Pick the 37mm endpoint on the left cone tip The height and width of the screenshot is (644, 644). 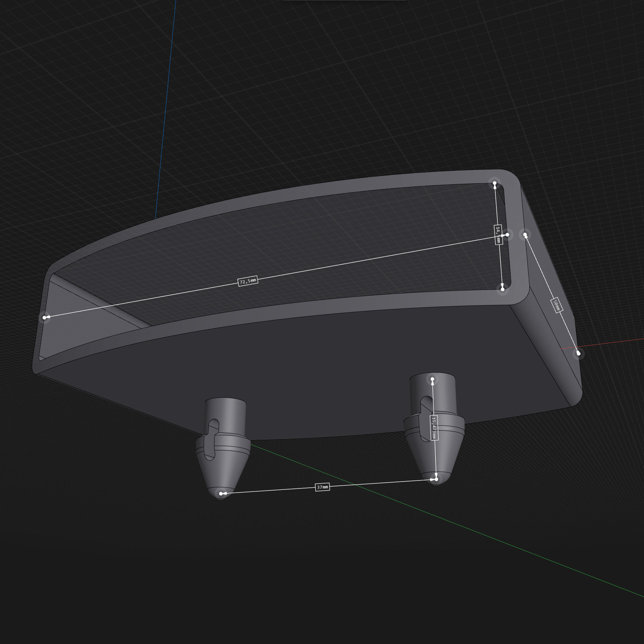(x=221, y=494)
